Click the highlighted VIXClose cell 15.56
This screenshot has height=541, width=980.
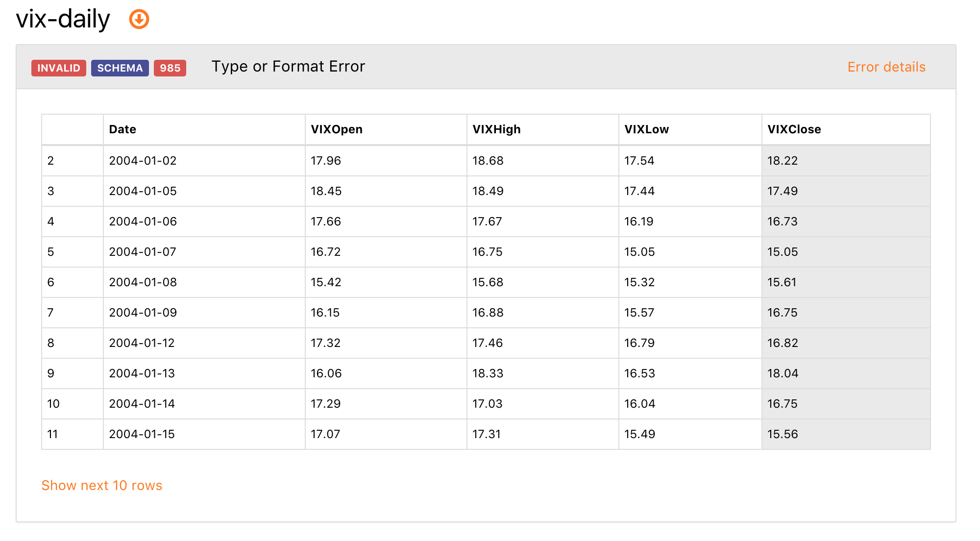click(846, 434)
